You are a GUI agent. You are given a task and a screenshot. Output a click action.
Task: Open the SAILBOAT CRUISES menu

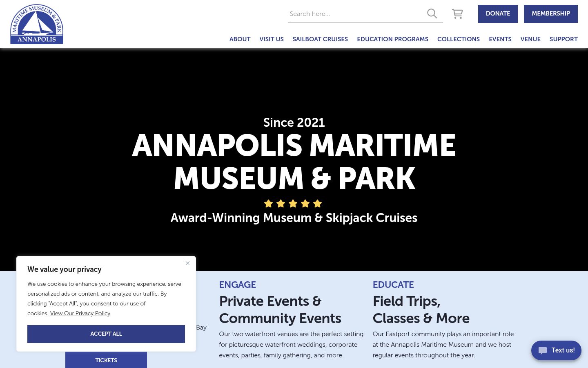tap(320, 39)
